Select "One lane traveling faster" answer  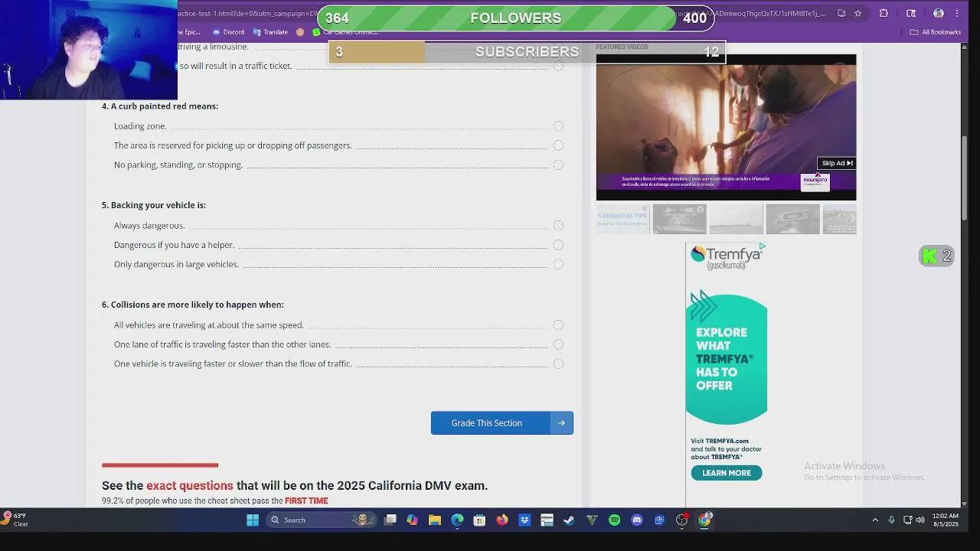coord(558,344)
